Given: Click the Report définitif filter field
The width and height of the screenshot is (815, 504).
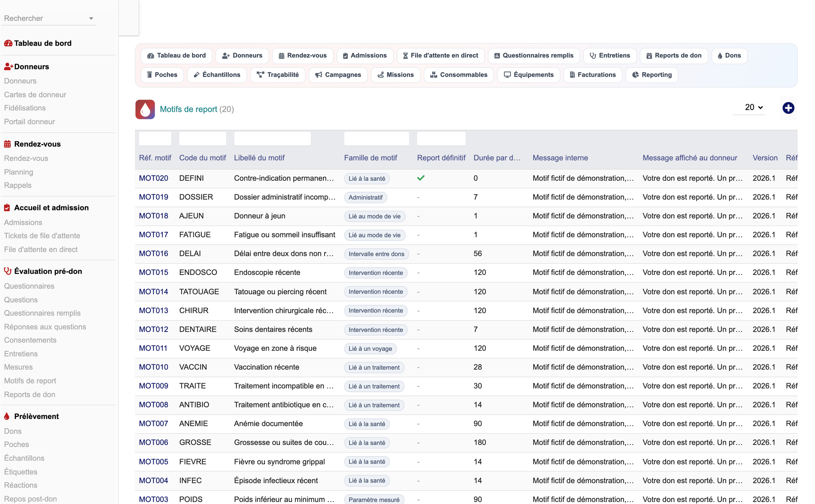Looking at the screenshot, I should (441, 139).
